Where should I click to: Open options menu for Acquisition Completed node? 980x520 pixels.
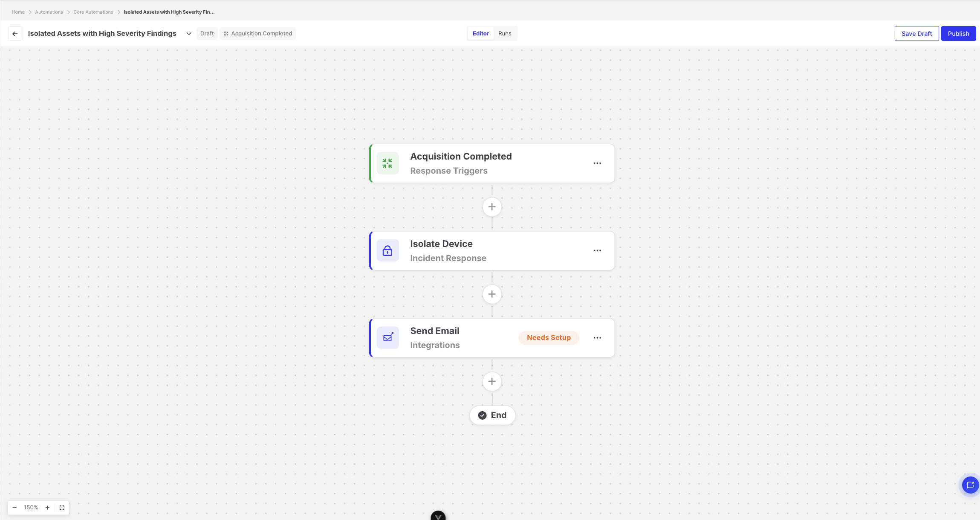(597, 163)
